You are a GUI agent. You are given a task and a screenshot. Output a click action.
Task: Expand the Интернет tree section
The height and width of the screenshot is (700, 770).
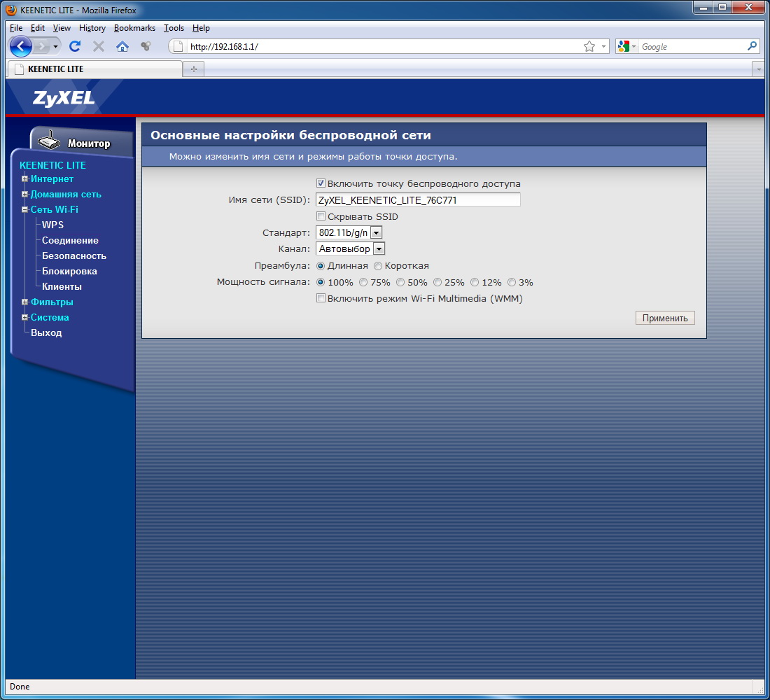pos(25,179)
